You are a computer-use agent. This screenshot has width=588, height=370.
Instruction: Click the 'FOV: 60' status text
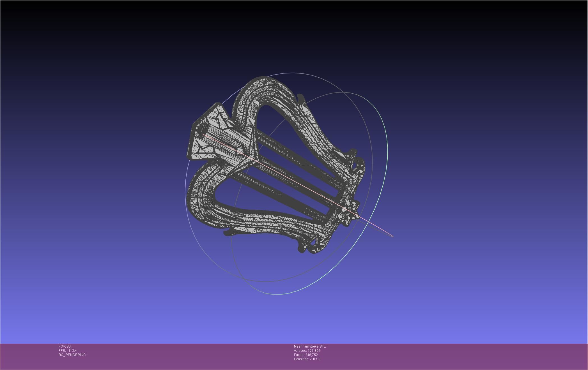(x=65, y=346)
